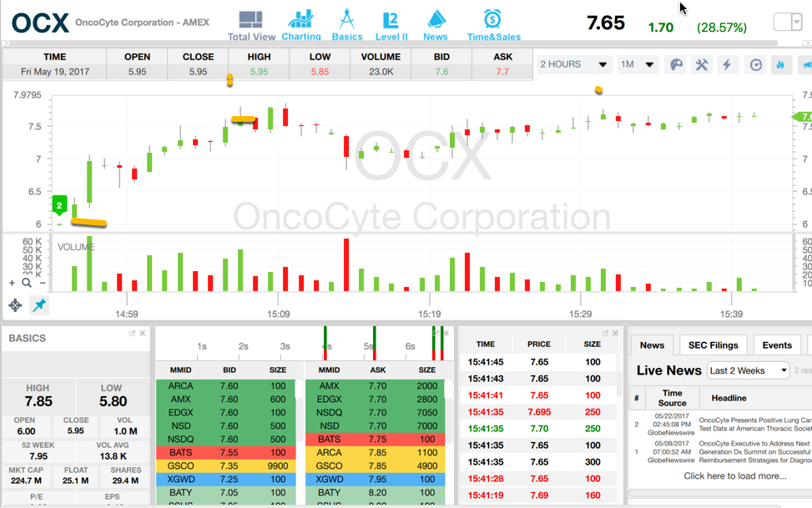This screenshot has height=508, width=812.
Task: Open chart tools (hammer and wrench) icon
Action: pos(702,65)
